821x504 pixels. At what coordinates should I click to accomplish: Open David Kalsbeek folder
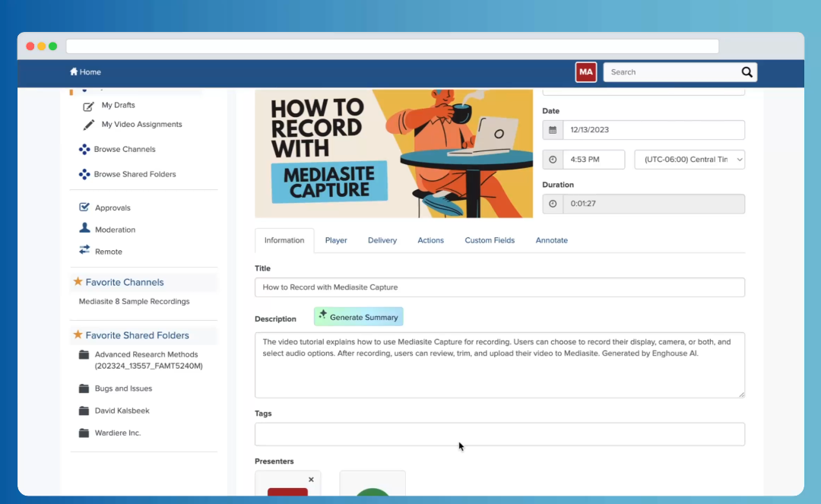pyautogui.click(x=122, y=410)
